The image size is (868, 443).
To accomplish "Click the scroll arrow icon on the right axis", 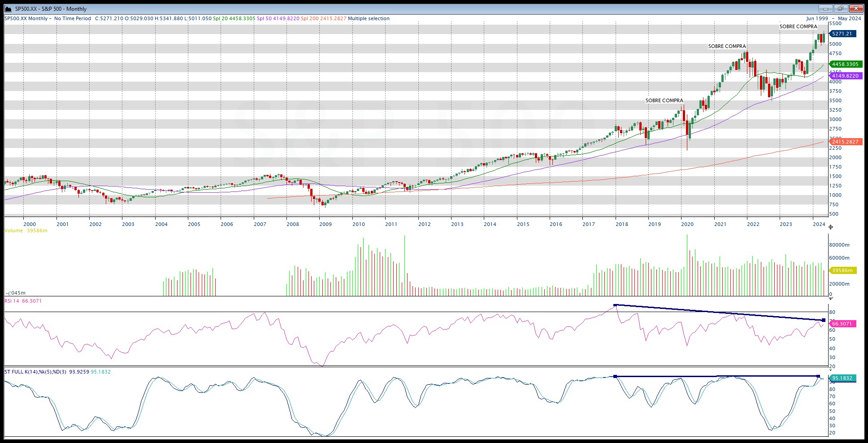I will 831,227.
